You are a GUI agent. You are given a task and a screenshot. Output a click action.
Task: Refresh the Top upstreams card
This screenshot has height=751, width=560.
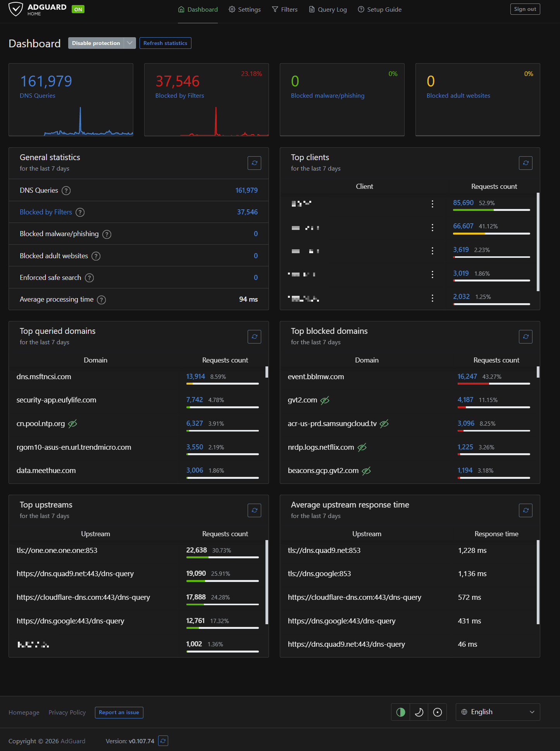coord(254,510)
